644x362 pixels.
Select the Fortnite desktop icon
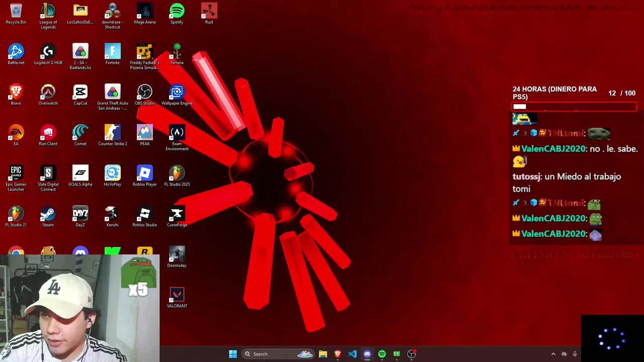tap(113, 54)
